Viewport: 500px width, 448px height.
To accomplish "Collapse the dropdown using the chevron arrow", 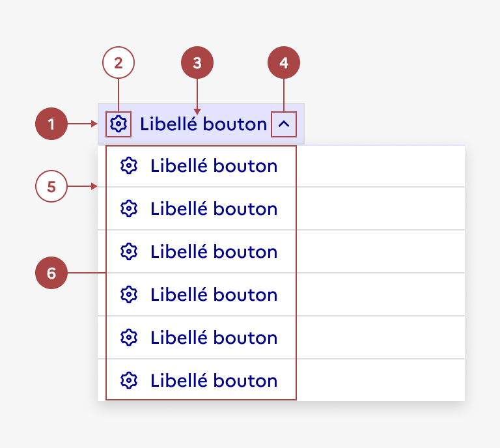I will [x=283, y=124].
